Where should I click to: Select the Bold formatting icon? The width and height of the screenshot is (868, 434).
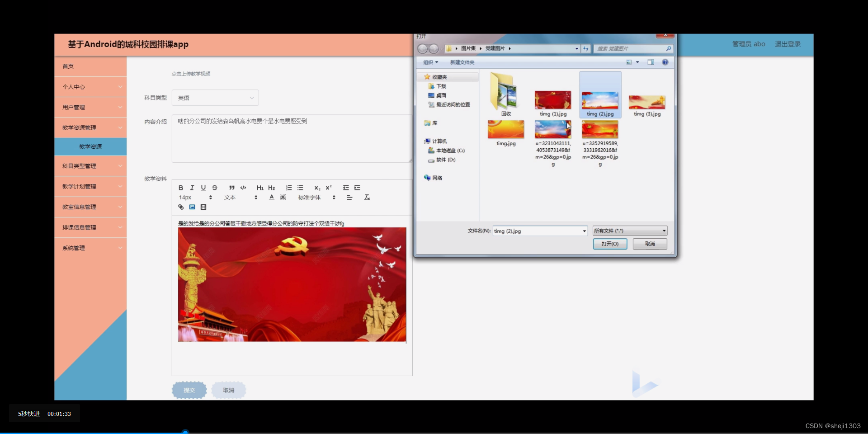(180, 188)
